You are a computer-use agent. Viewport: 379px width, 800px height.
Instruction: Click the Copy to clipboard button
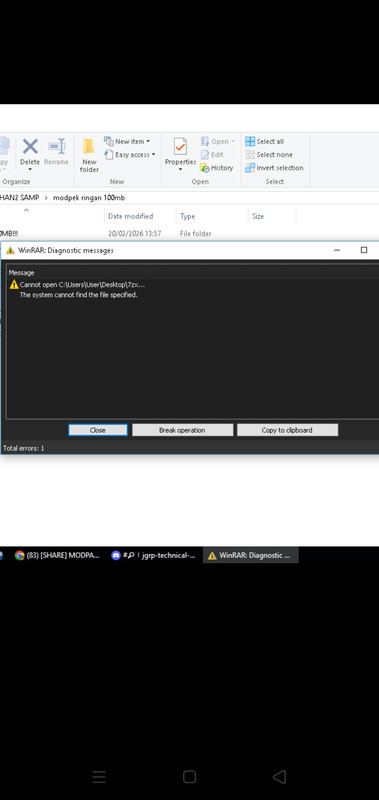tap(287, 430)
